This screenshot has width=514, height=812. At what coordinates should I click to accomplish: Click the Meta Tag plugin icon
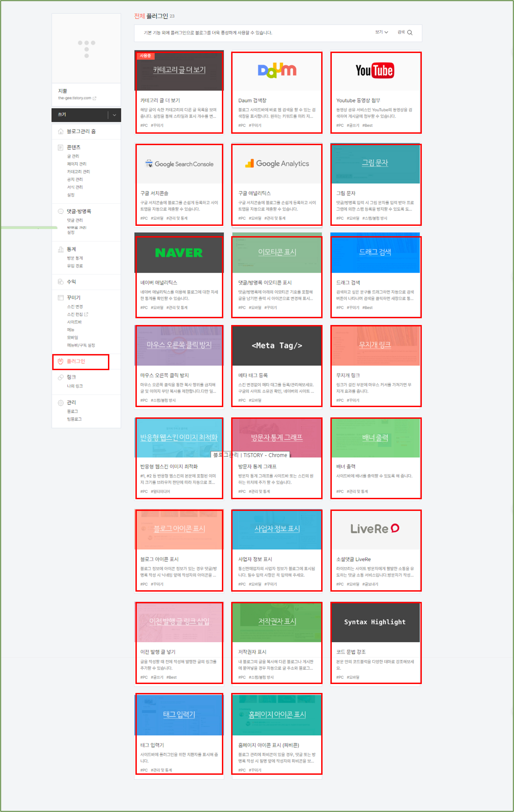pos(277,346)
